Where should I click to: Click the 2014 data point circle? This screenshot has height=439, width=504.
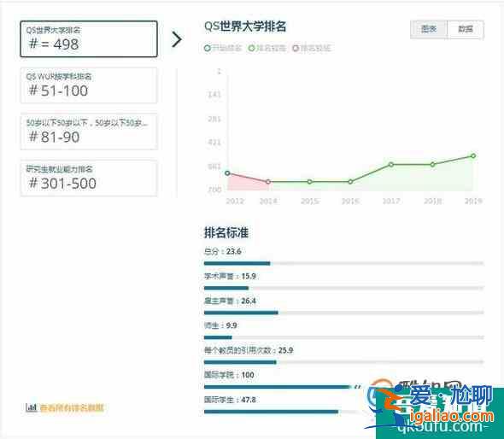(268, 182)
